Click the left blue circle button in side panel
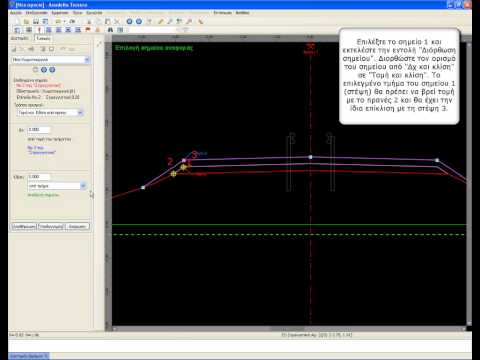The width and height of the screenshot is (480, 360). click(44, 70)
